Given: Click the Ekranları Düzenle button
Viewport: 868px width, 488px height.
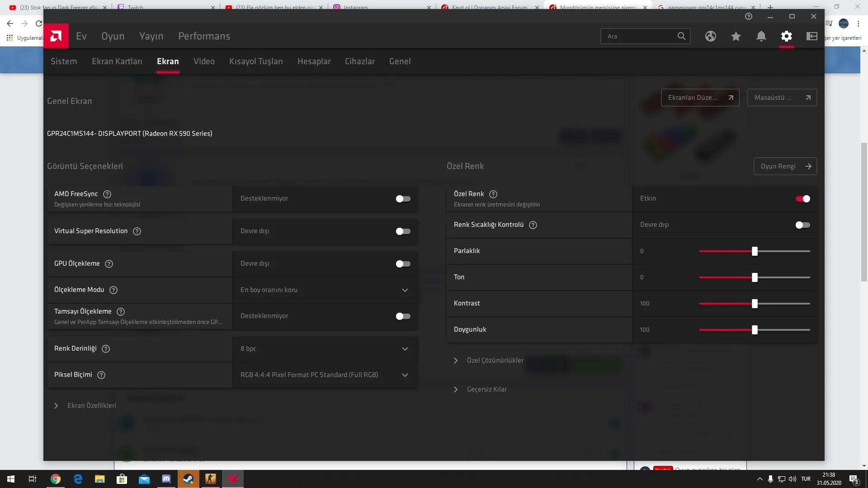Looking at the screenshot, I should (x=700, y=98).
